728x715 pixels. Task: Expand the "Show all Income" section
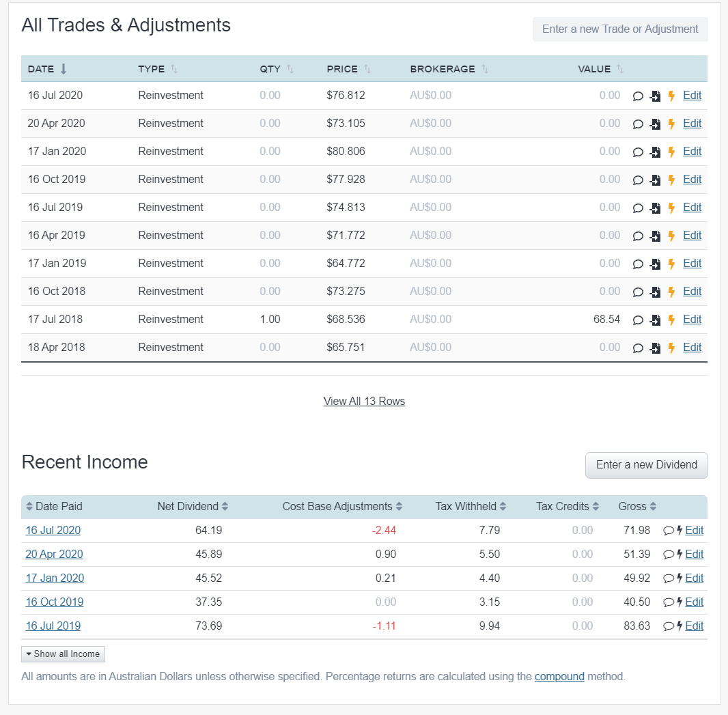[63, 654]
